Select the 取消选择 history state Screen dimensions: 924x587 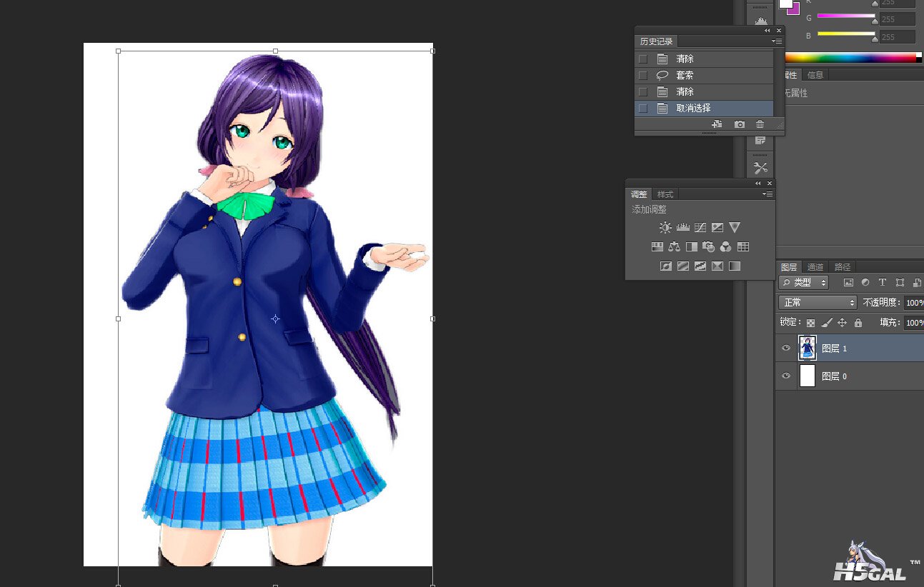pyautogui.click(x=704, y=109)
